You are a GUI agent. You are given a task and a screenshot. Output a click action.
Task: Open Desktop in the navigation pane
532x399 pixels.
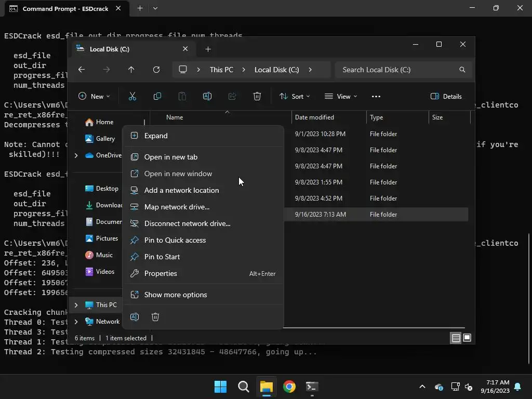click(x=102, y=189)
